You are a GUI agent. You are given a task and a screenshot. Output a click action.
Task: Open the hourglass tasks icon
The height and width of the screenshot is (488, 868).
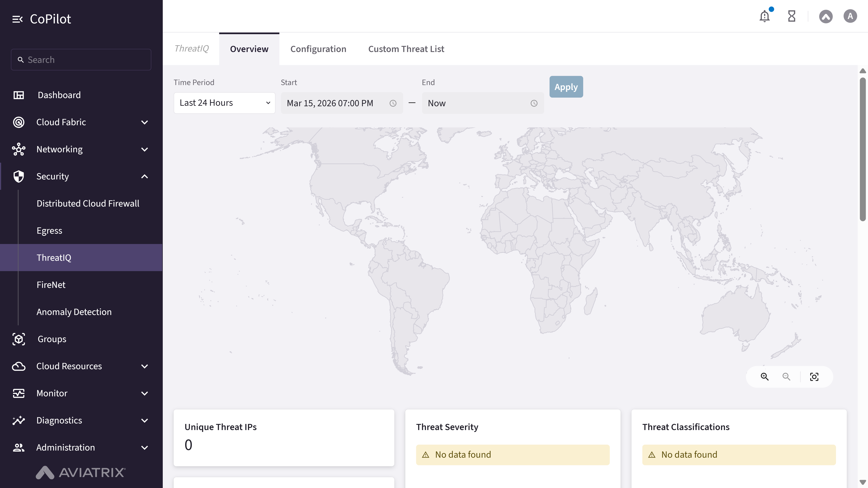coord(792,16)
